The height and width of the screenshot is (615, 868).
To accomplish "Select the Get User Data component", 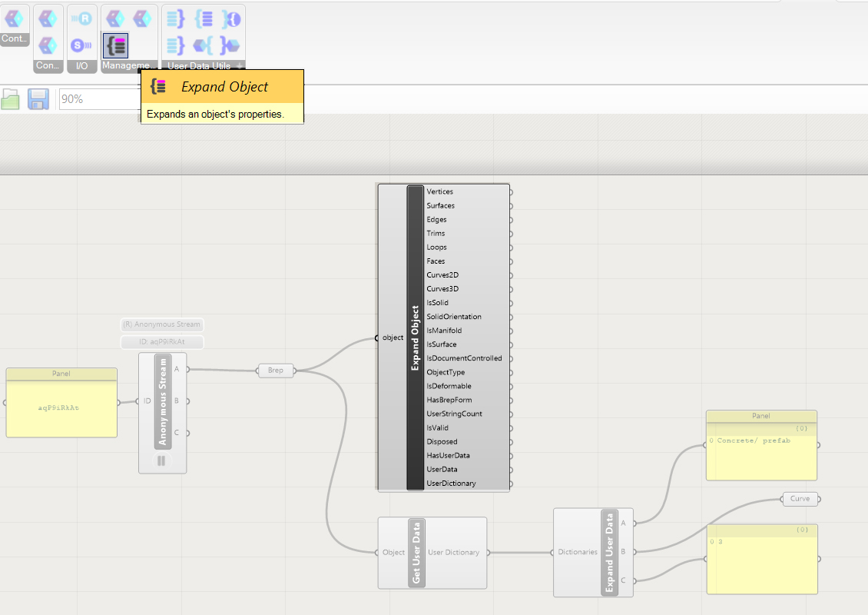I will click(x=417, y=552).
